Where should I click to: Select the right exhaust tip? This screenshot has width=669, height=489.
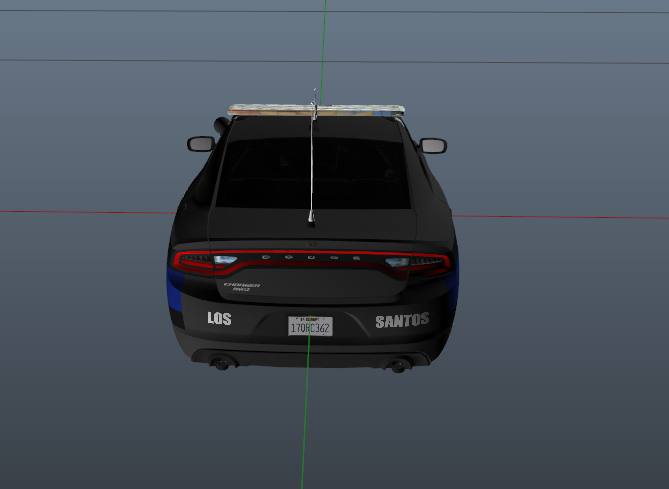coord(399,365)
